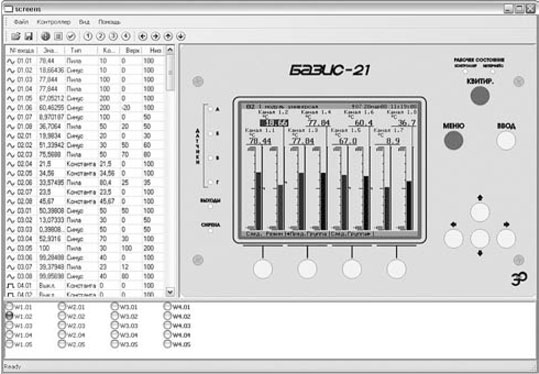This screenshot has height=374, width=539.
Task: Select the W1.05 radio button
Action: pos(9,343)
